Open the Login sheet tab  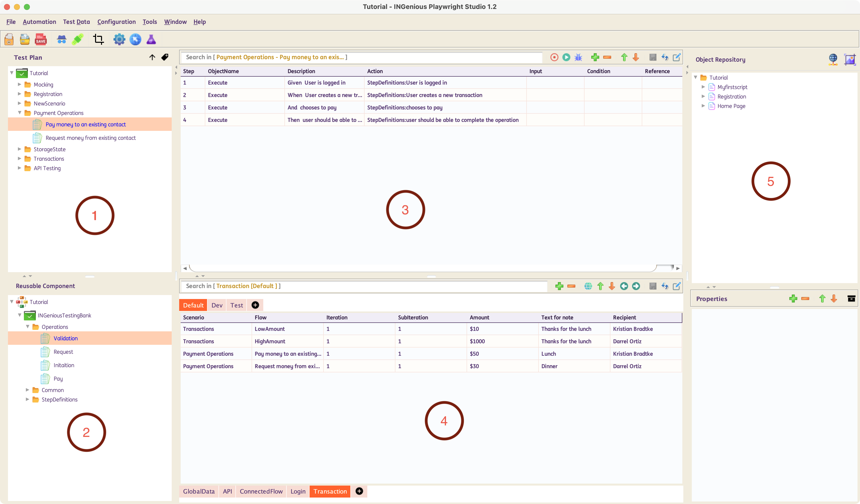coord(298,491)
